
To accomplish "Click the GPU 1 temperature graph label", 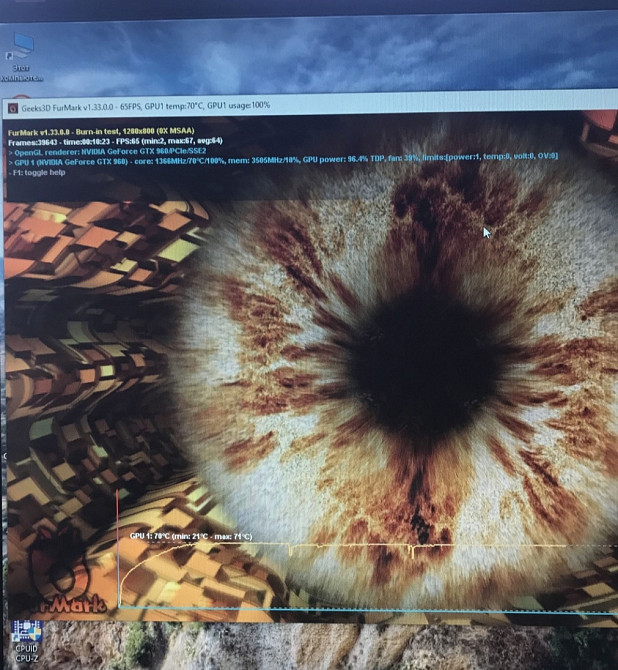I will (190, 537).
